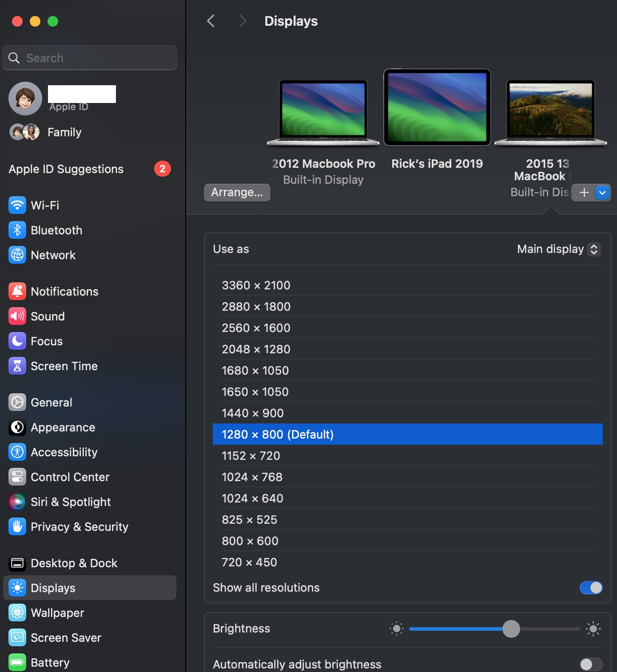This screenshot has width=617, height=672.
Task: Select the 800 × 600 resolution
Action: (x=408, y=541)
